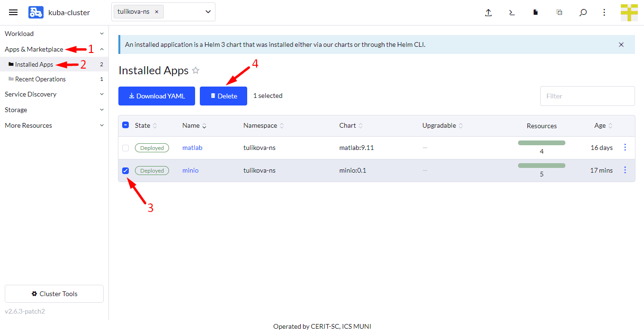The width and height of the screenshot is (644, 333).
Task: Toggle the select-all header checkbox
Action: [125, 125]
